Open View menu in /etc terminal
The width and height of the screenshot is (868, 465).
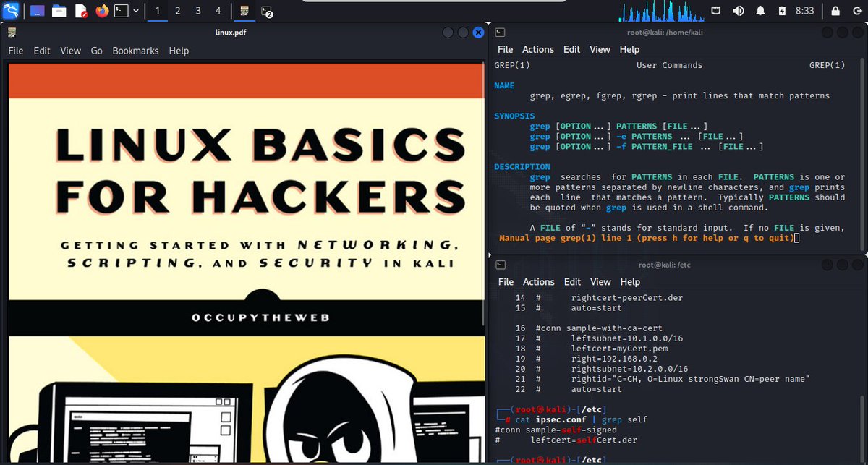point(600,282)
